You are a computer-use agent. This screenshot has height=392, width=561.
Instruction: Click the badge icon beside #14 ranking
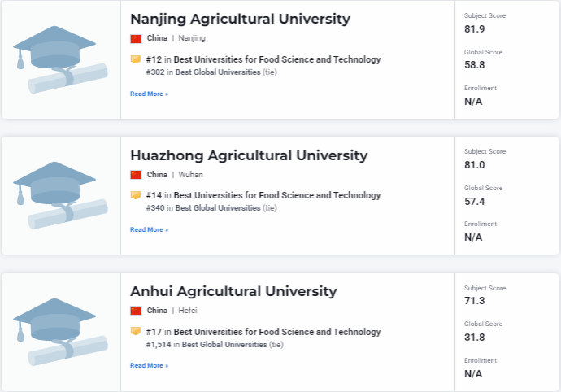[x=136, y=195]
